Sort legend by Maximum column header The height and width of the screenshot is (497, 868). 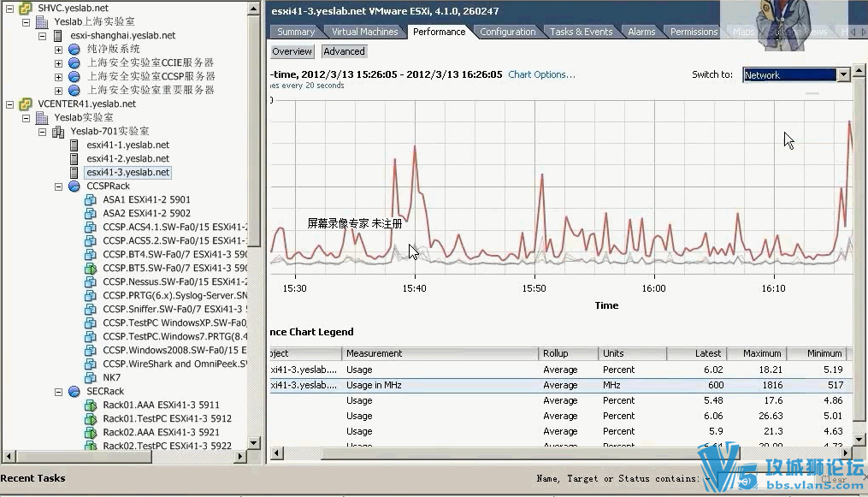click(761, 353)
